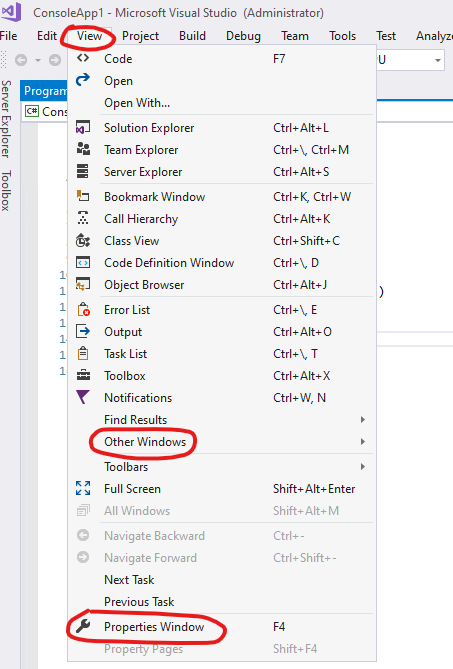Click the C# ConsoleApp navigation combo box
The image size is (453, 669).
point(45,111)
